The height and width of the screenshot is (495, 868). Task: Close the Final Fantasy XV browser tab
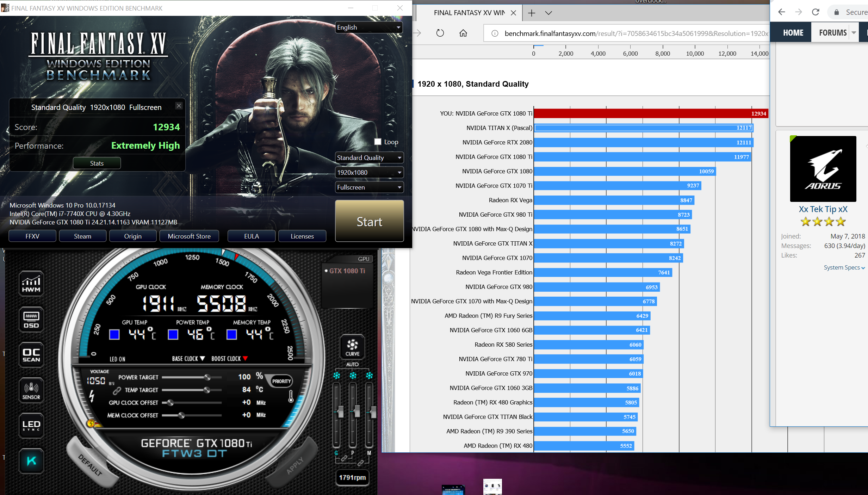513,13
